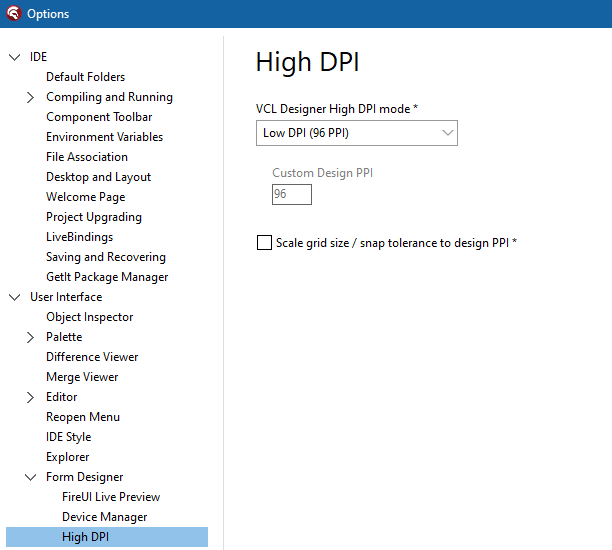Screen dimensions: 612x550
Task: Click the Options window title text
Action: tap(48, 14)
